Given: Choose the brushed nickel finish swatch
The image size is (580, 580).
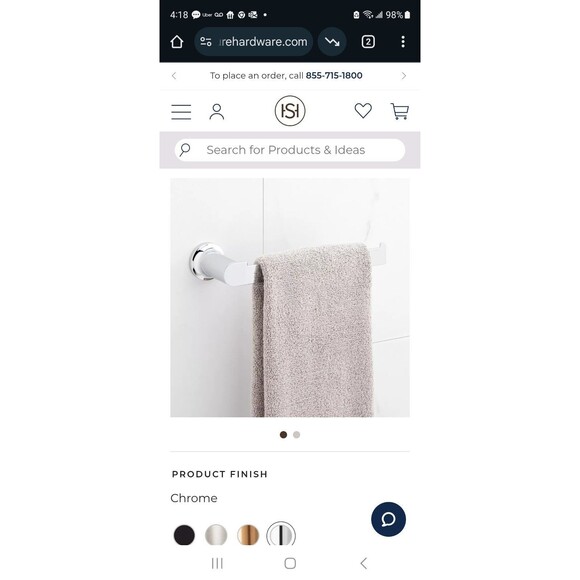Looking at the screenshot, I should pos(216,535).
